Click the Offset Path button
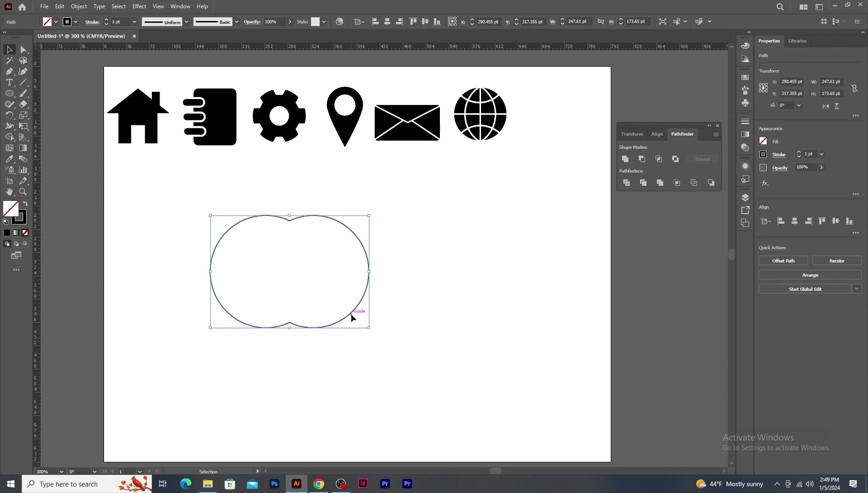 point(783,261)
